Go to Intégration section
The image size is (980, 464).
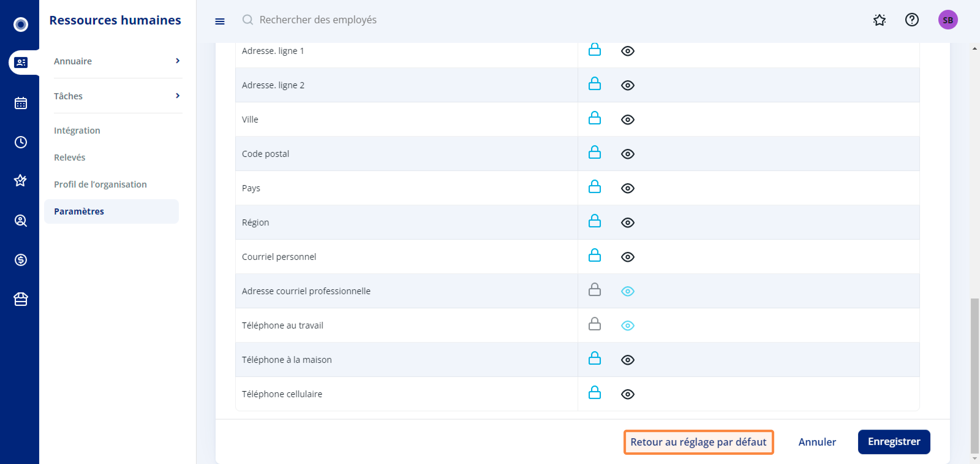(x=77, y=130)
